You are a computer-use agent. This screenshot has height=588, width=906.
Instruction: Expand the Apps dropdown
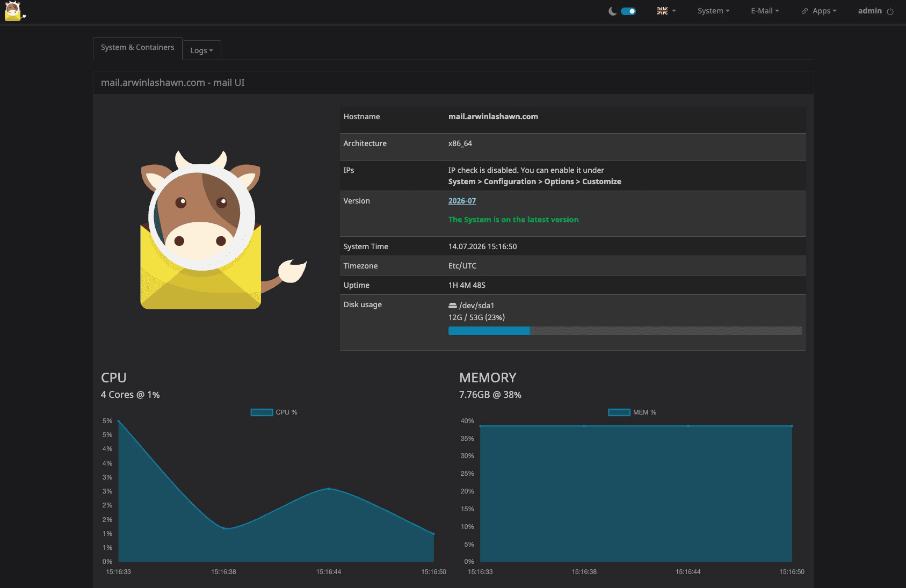(824, 11)
